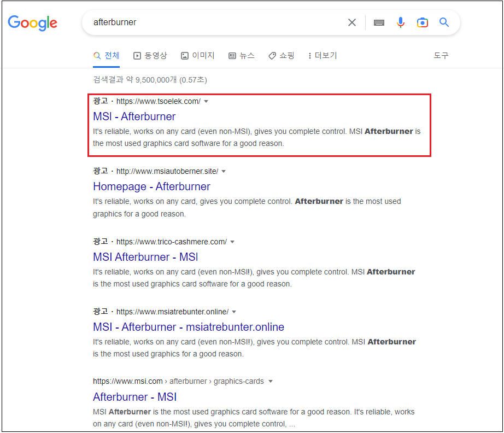Screen dimensions: 504x433
Task: Expand dropdown arrow next to trico-cashmere.com URL
Action: click(232, 242)
